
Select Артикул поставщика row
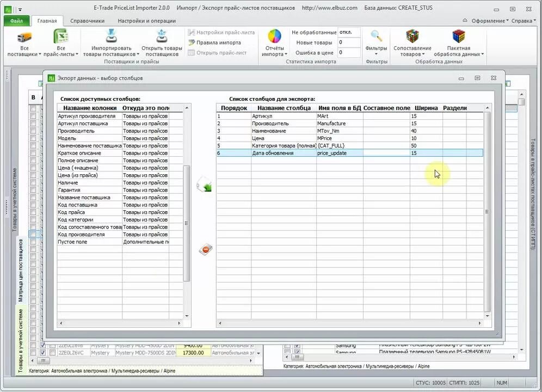[x=120, y=124]
